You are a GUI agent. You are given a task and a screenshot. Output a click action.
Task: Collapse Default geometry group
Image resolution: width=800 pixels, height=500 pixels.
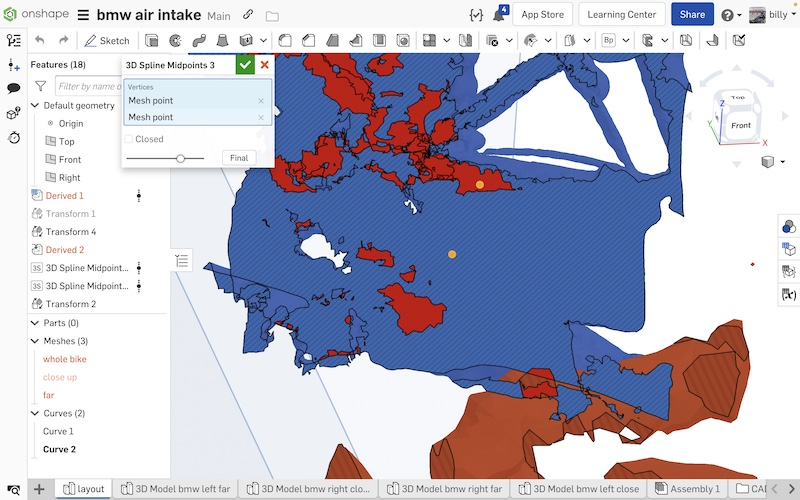35,105
